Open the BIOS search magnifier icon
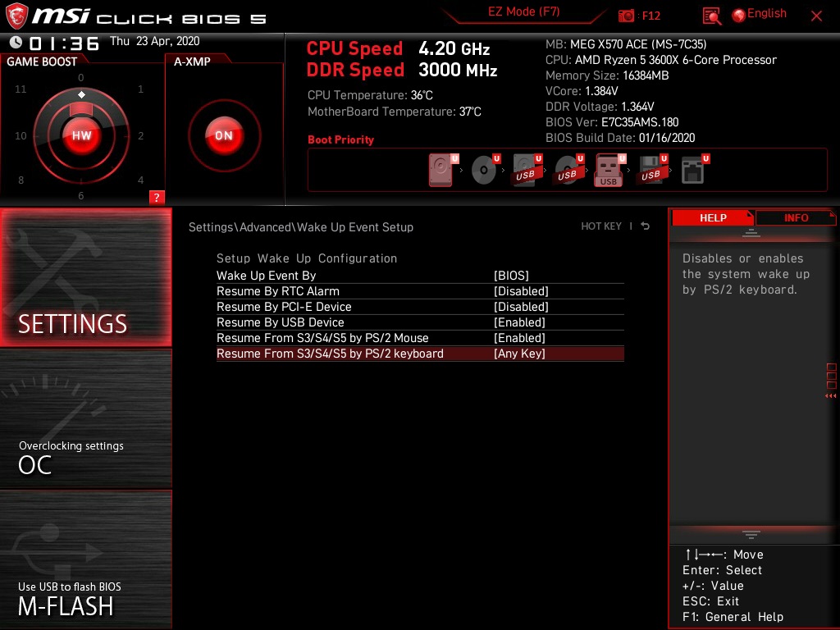 [711, 16]
